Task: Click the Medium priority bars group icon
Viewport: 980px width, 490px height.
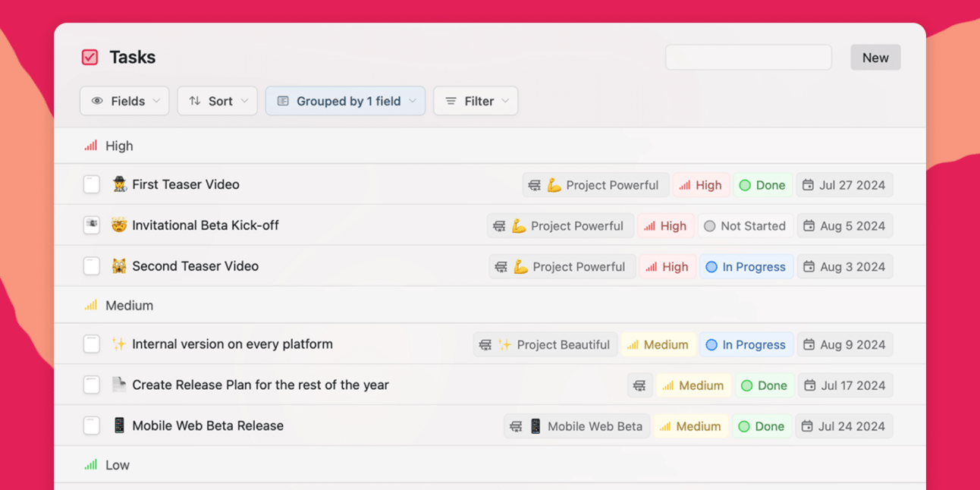Action: point(91,306)
